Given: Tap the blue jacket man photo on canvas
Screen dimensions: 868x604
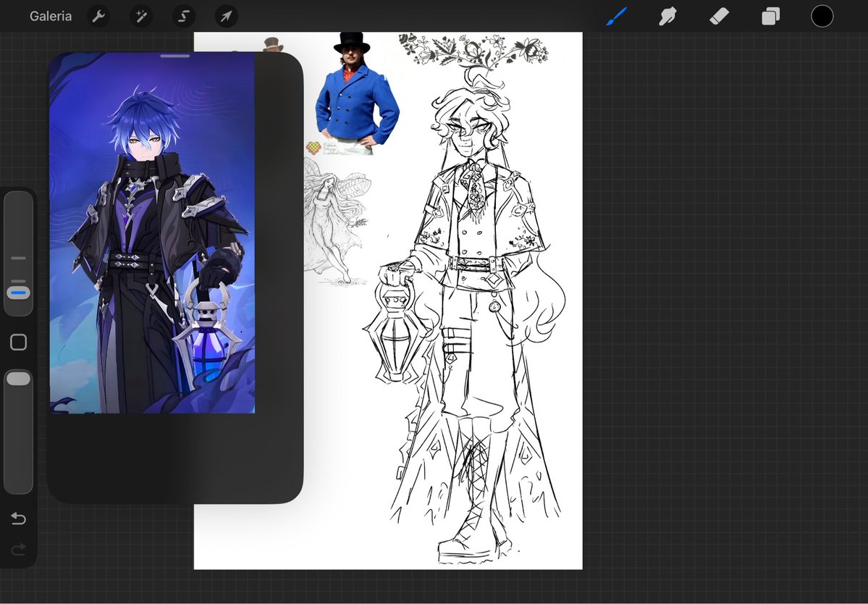Looking at the screenshot, I should [x=355, y=94].
